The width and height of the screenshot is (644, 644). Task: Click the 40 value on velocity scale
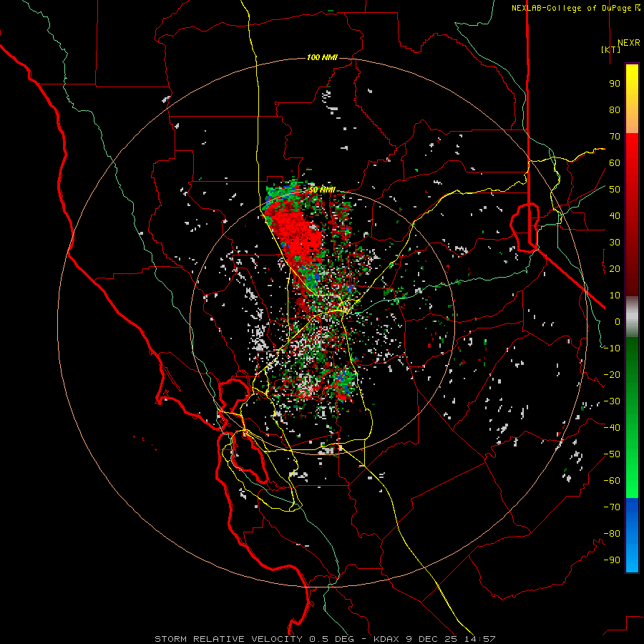tap(615, 216)
